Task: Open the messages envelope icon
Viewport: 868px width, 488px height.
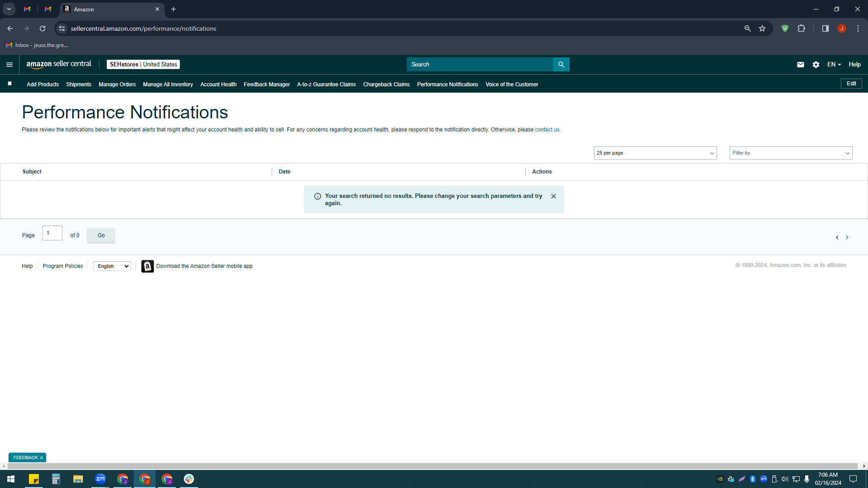Action: (x=801, y=65)
